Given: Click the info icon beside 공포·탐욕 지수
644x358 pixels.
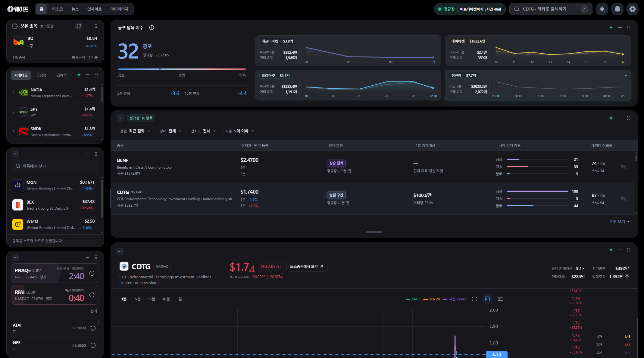Looking at the screenshot, I should pos(152,28).
